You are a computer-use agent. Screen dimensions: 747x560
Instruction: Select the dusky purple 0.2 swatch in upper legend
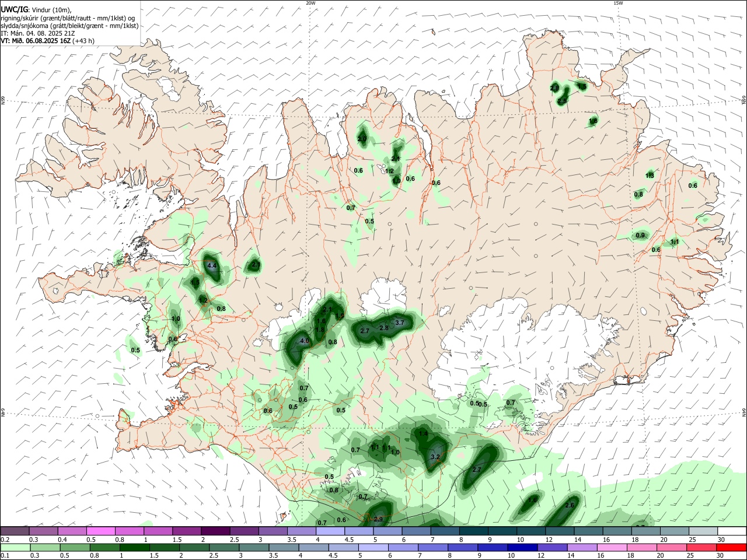pos(15,531)
